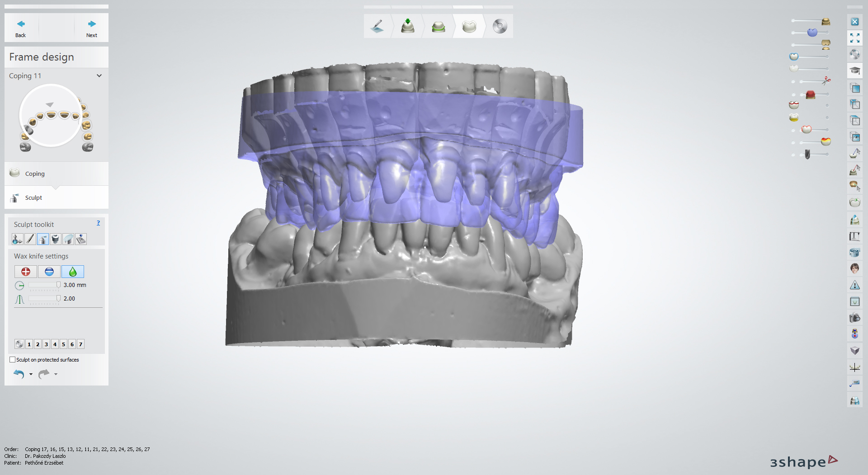This screenshot has height=475, width=868.
Task: Click the scissors trim slider icon
Action: [x=826, y=80]
